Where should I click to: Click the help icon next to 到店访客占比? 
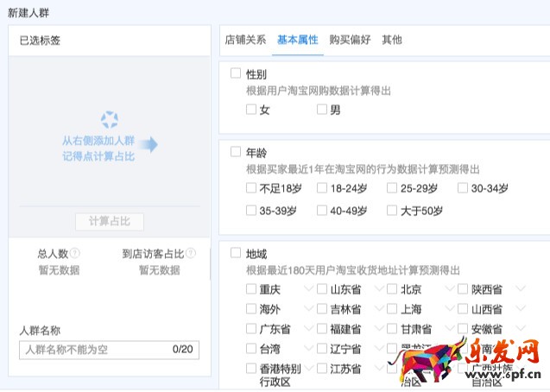coord(191,253)
